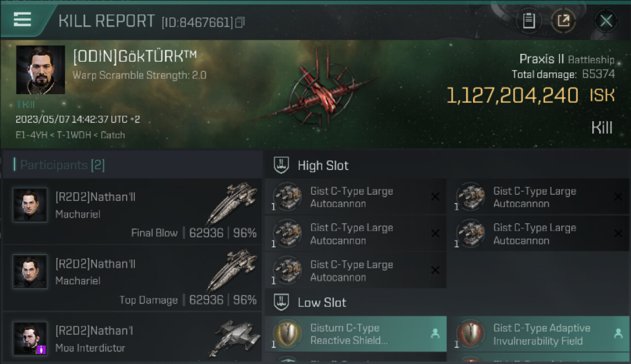Viewport: 631px width, 364px height.
Task: Open GökTÜRK victim portrait
Action: pos(40,70)
